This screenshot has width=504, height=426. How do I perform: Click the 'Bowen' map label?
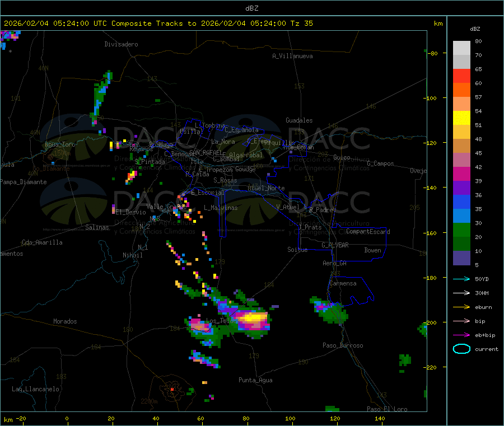click(x=372, y=250)
